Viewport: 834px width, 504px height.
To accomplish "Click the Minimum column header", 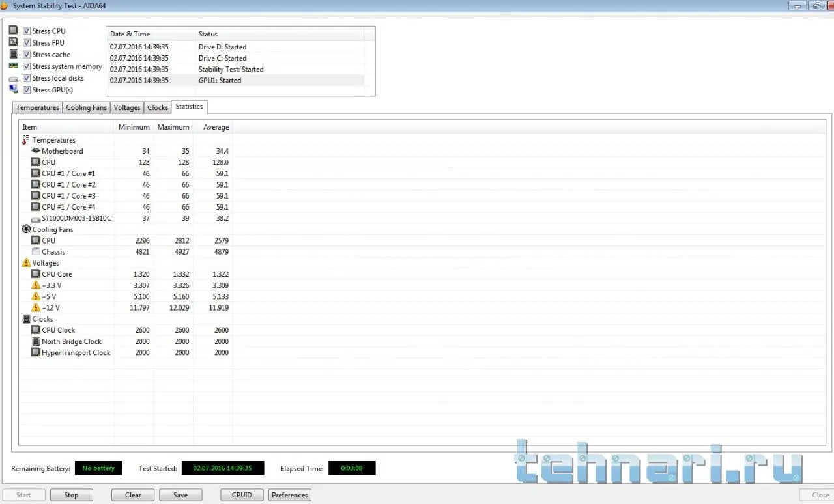I will tap(134, 127).
